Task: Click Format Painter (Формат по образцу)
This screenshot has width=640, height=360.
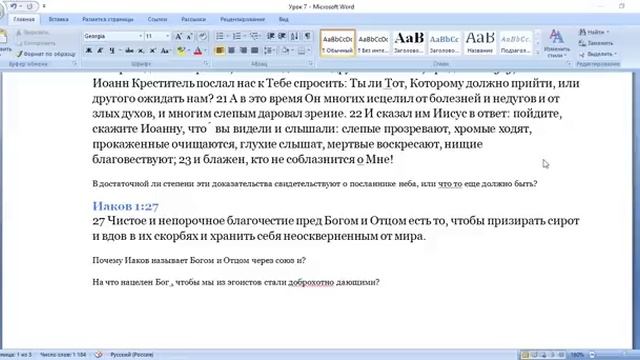Action: pyautogui.click(x=46, y=54)
